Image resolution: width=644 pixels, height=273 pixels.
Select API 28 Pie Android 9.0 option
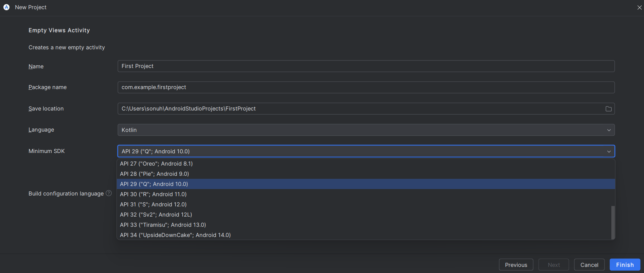155,174
